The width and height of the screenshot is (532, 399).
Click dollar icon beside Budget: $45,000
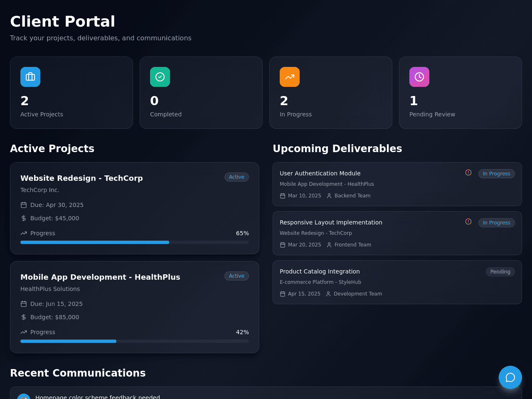click(x=24, y=218)
